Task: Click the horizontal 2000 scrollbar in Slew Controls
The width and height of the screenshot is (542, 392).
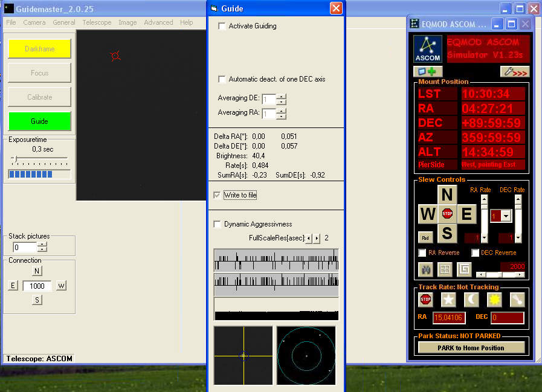Action: (x=500, y=274)
